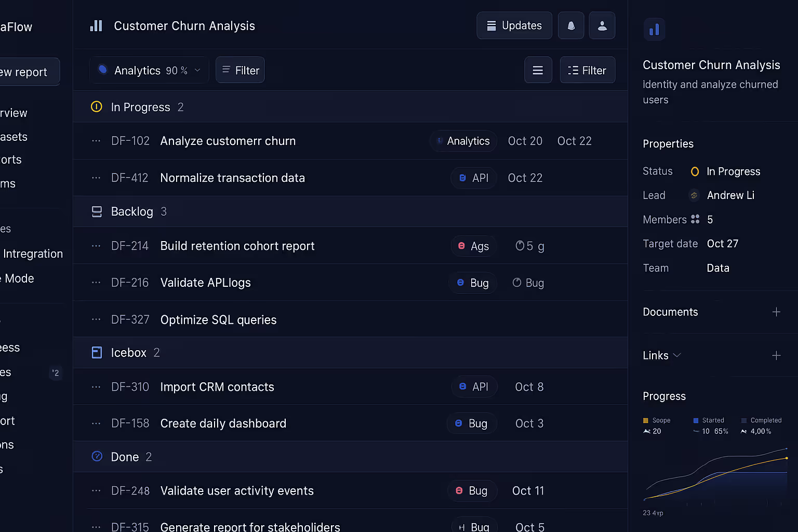This screenshot has width=798, height=532.
Task: Click the hamburger list view icon
Action: click(x=538, y=70)
